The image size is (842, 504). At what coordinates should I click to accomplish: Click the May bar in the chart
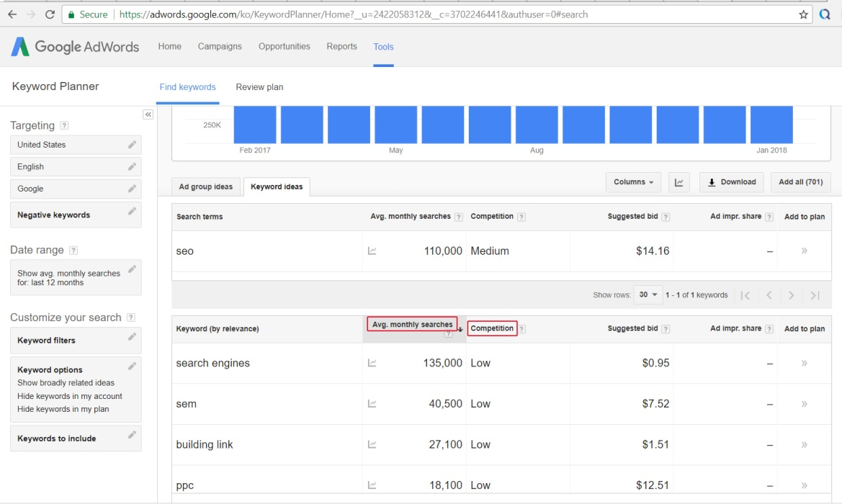[395, 125]
